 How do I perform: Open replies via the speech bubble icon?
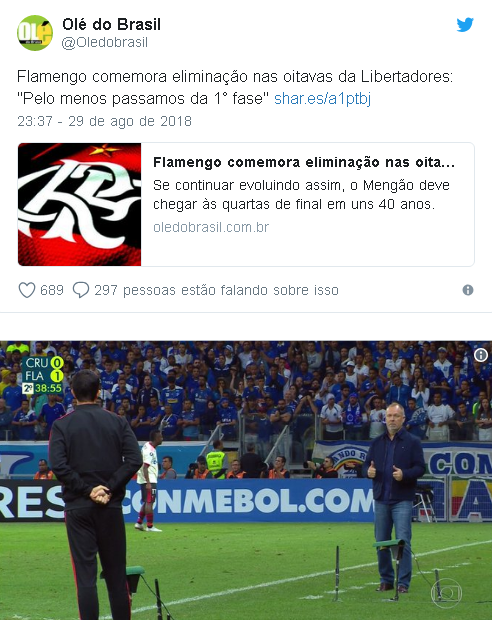pos(81,290)
